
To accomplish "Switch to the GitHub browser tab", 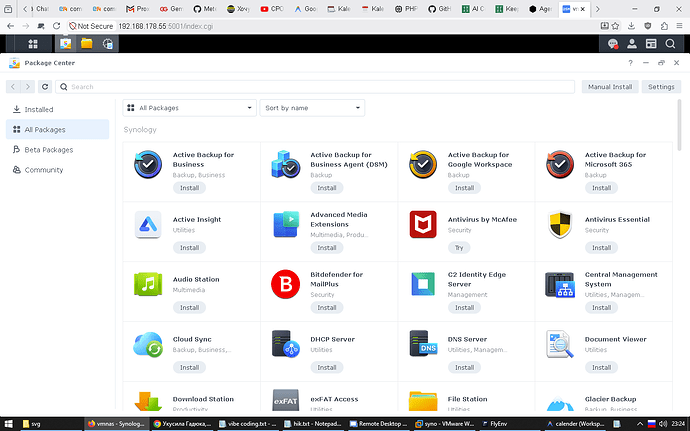I will tap(439, 9).
